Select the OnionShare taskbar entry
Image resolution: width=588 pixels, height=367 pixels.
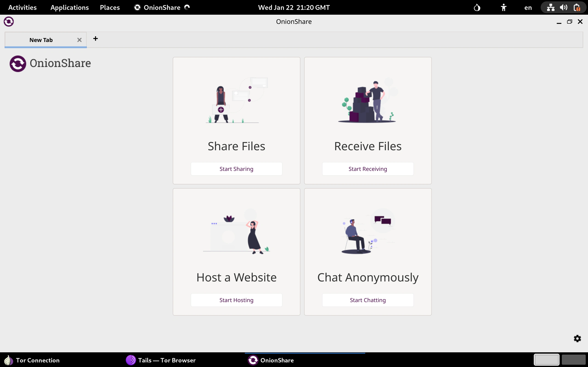[271, 360]
